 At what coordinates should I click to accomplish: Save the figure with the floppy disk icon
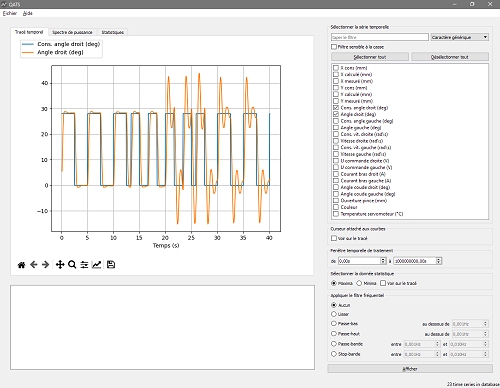[111, 265]
